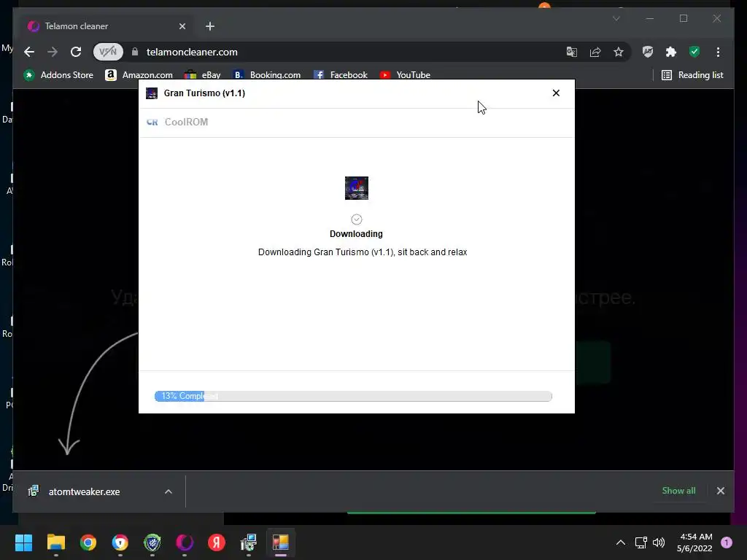Open the active Gran Turismo downloader taskbar icon

point(281,542)
